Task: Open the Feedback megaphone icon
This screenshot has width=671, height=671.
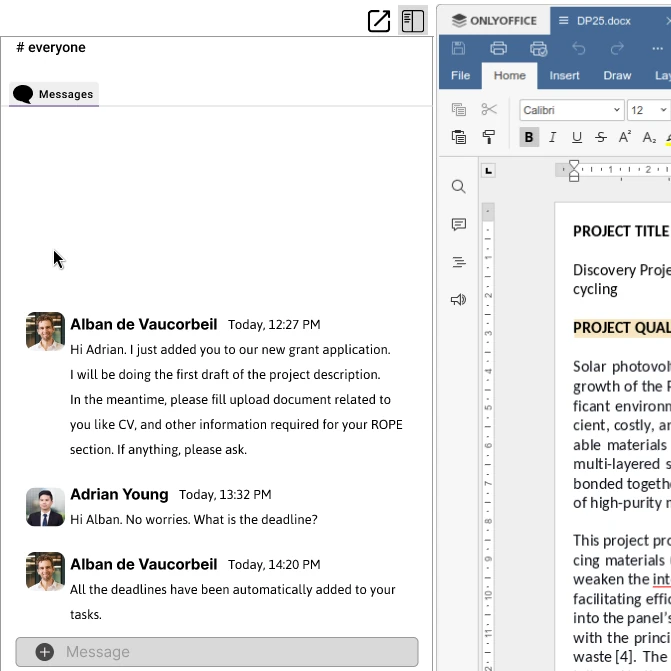Action: coord(458,299)
